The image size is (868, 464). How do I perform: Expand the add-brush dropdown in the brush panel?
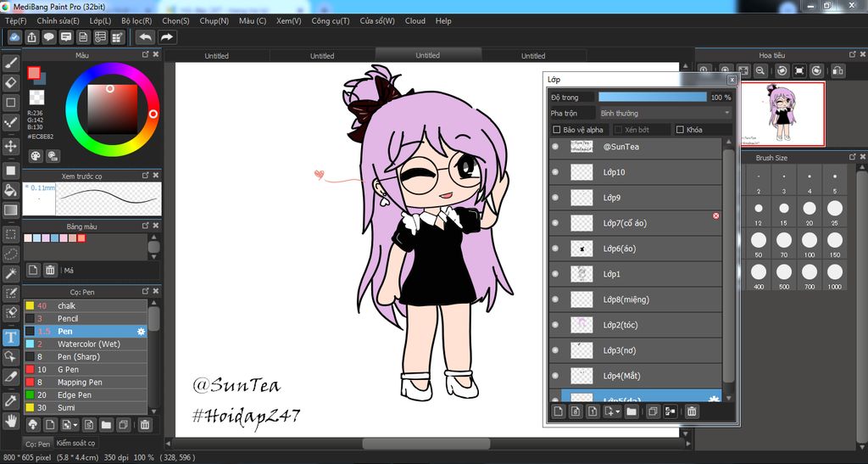[76, 424]
